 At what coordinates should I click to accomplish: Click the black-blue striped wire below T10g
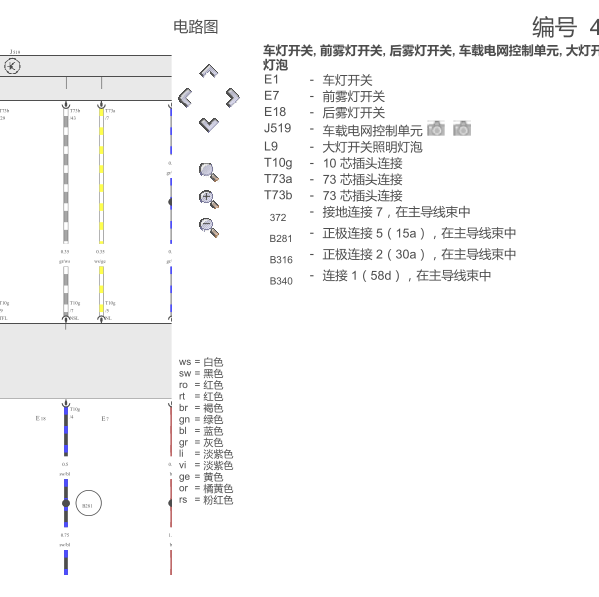tap(66, 432)
